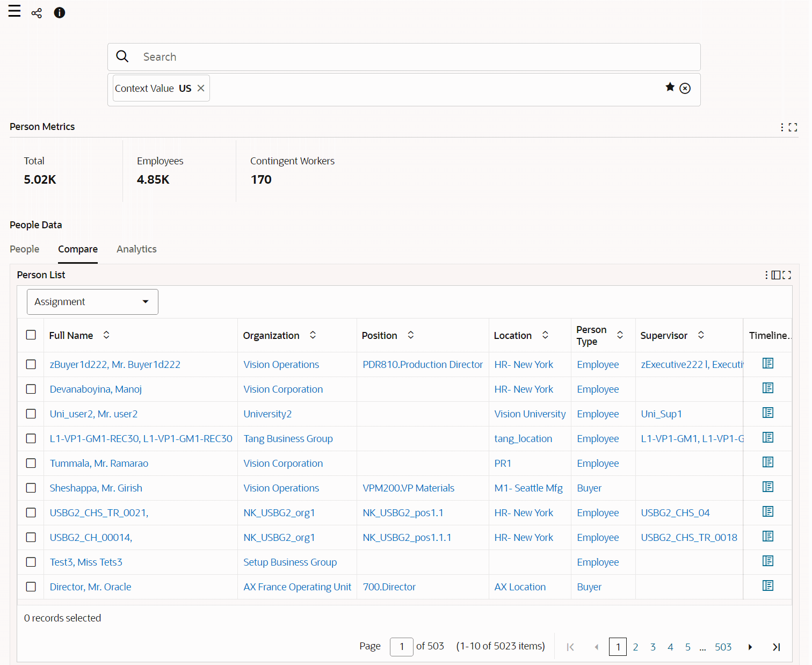Open the hamburger navigation menu
The image size is (812, 665).
pos(15,11)
